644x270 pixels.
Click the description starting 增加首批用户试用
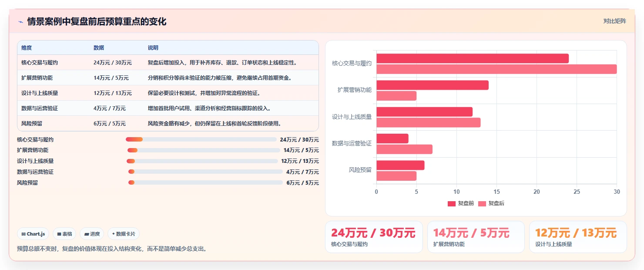click(209, 108)
